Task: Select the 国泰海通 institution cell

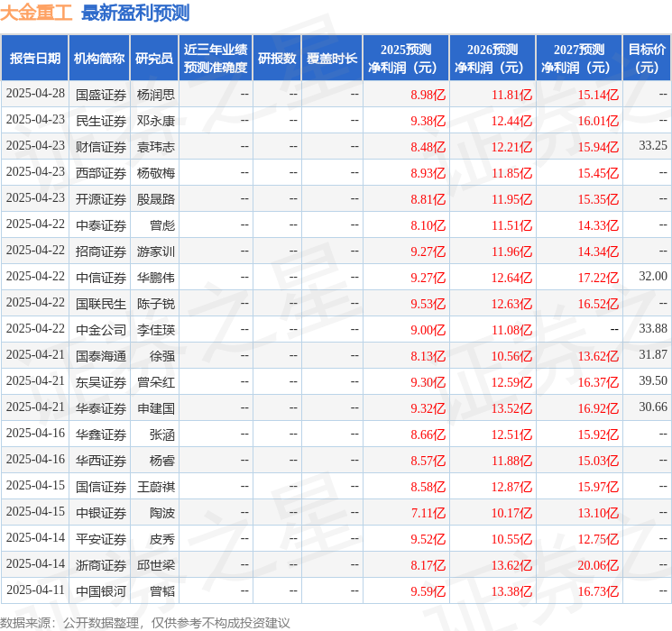Action: [101, 356]
